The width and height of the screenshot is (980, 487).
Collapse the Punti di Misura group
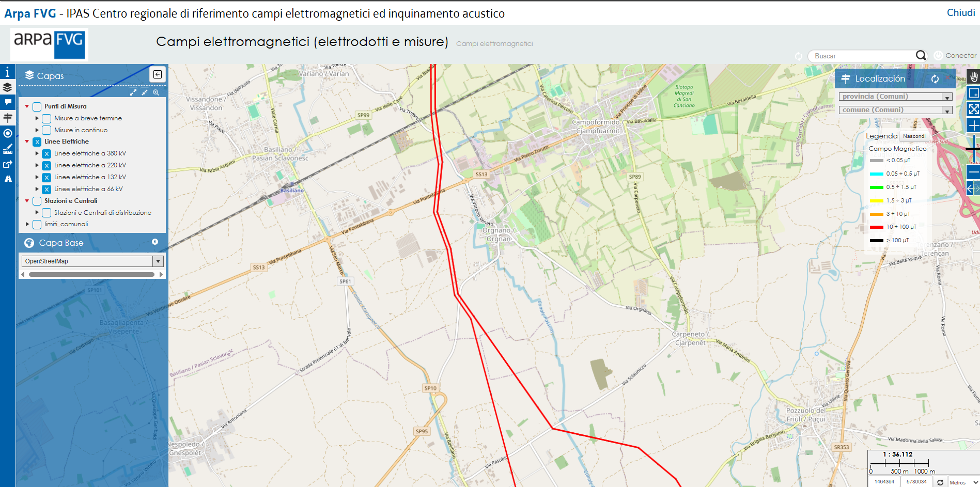point(27,106)
